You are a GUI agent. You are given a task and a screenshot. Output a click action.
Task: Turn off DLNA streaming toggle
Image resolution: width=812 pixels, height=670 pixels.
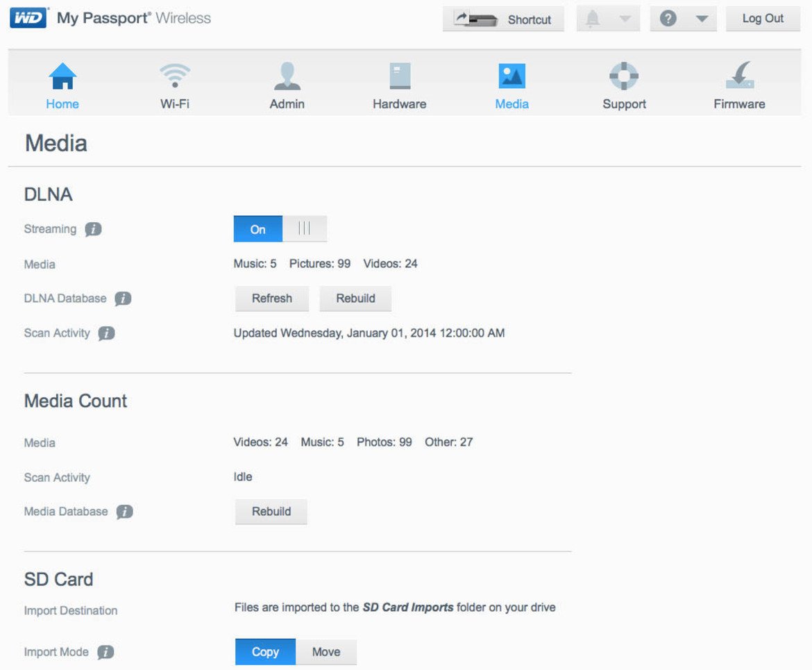(280, 229)
